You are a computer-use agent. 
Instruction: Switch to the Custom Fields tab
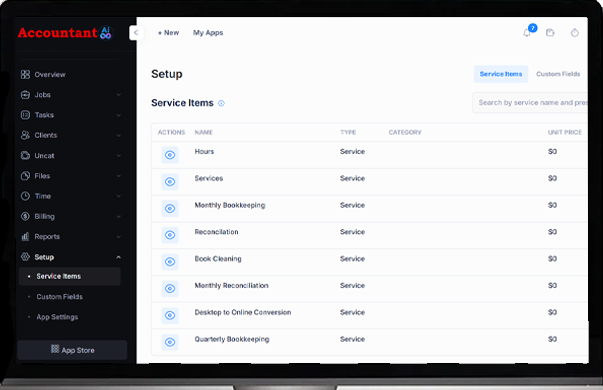coord(558,74)
